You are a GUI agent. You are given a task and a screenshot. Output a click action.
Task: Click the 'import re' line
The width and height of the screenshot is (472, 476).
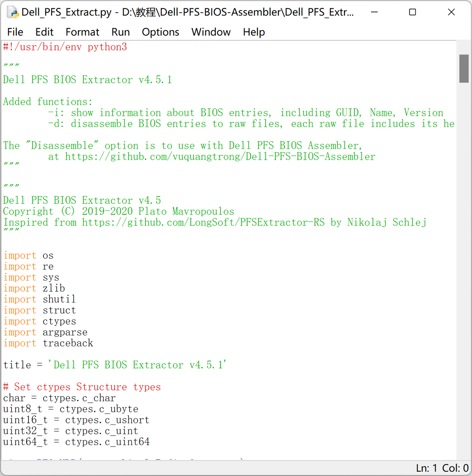coord(28,266)
